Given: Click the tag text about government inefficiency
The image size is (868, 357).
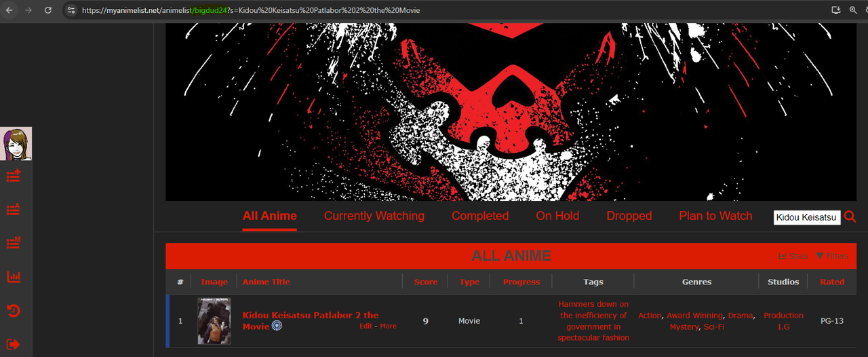Looking at the screenshot, I should (593, 321).
